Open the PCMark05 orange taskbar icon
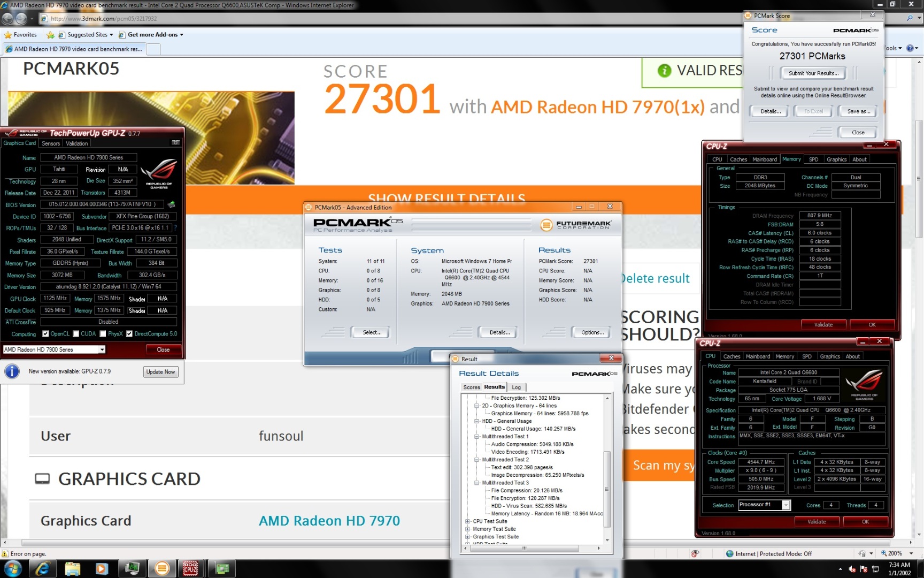Image resolution: width=924 pixels, height=578 pixels. (x=162, y=568)
